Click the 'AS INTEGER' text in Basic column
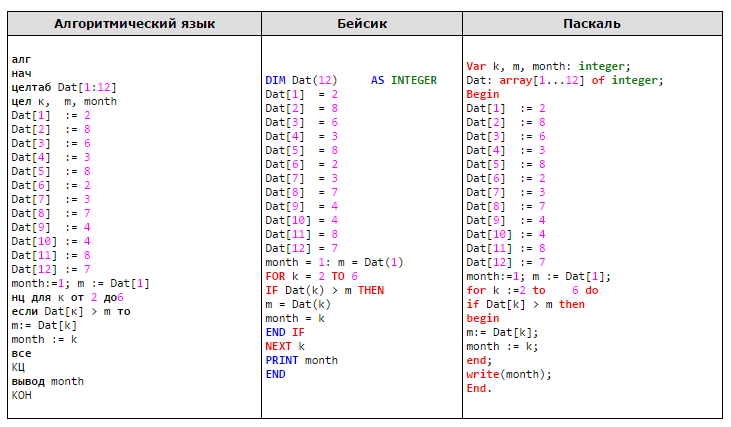Viewport: 731px width, 427px height. click(404, 80)
